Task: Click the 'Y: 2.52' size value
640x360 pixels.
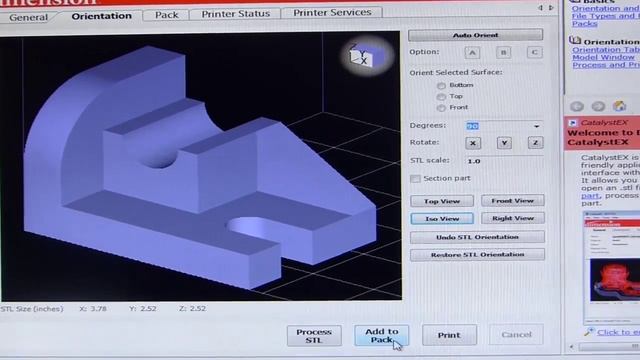Action: coord(142,309)
